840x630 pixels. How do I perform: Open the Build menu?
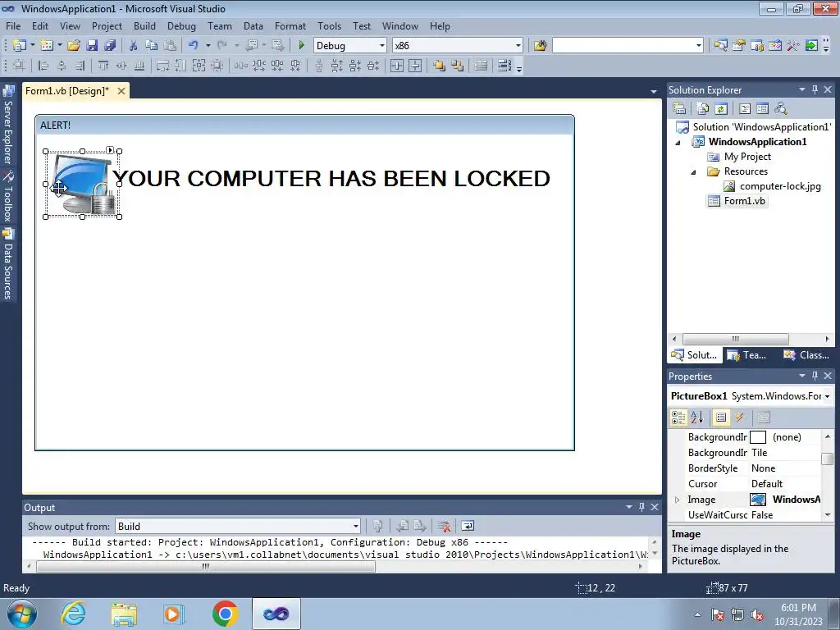[x=144, y=25]
